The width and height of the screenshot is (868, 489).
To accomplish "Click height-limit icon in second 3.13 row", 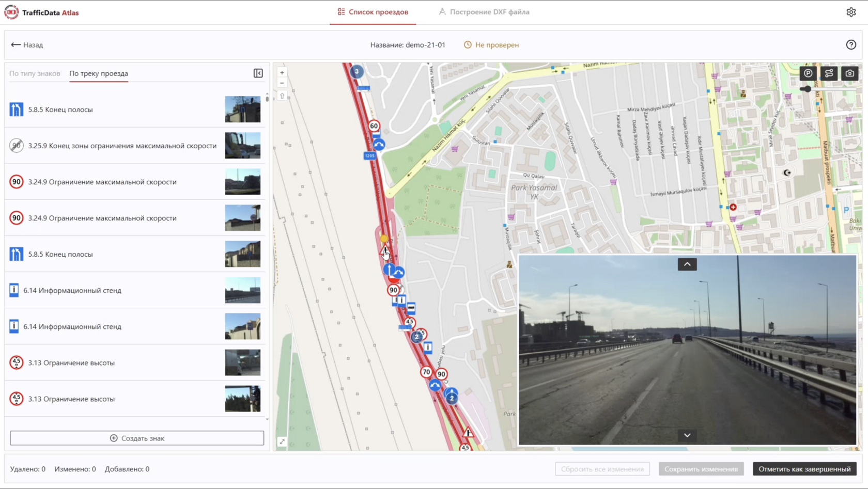I will (17, 399).
